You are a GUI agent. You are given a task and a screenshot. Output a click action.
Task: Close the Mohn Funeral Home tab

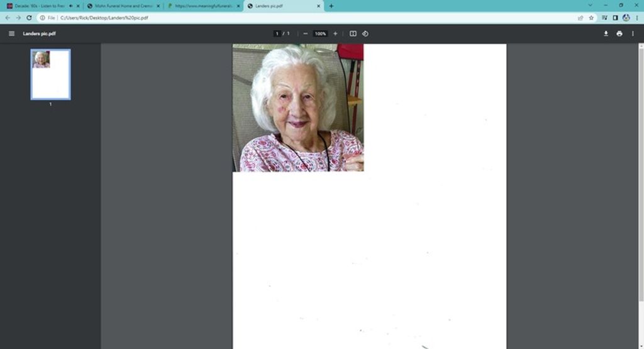[158, 6]
